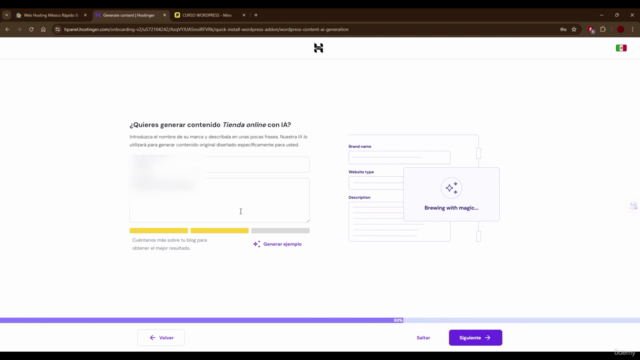The height and width of the screenshot is (360, 640).
Task: Switch to the Web Hosting México tab
Action: (x=50, y=15)
